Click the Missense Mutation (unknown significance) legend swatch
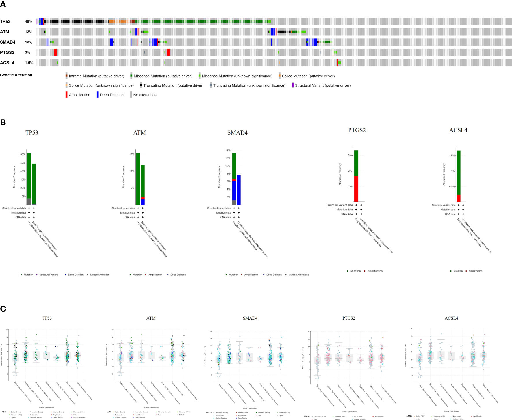This screenshot has height=420, width=512. point(199,76)
